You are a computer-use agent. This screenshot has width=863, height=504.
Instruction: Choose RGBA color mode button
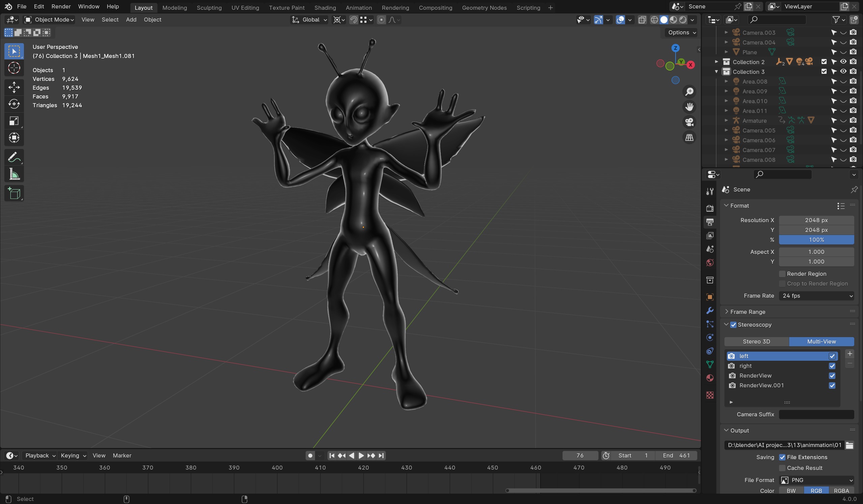841,491
